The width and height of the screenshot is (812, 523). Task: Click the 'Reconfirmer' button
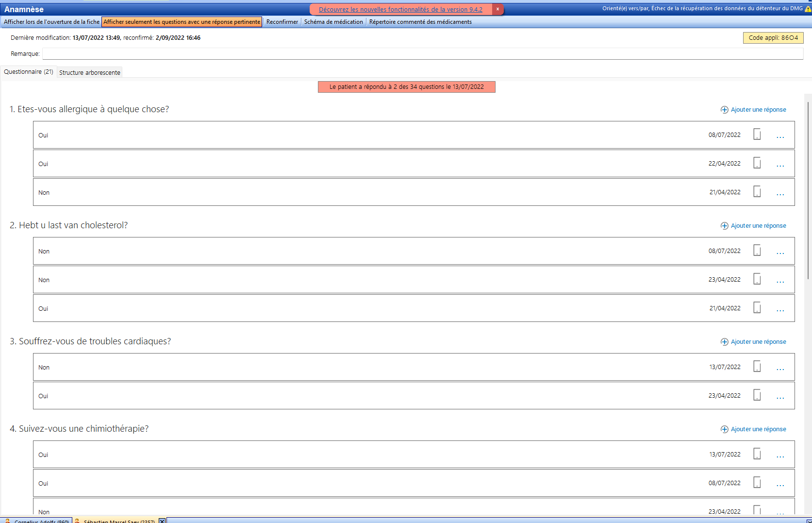(282, 21)
